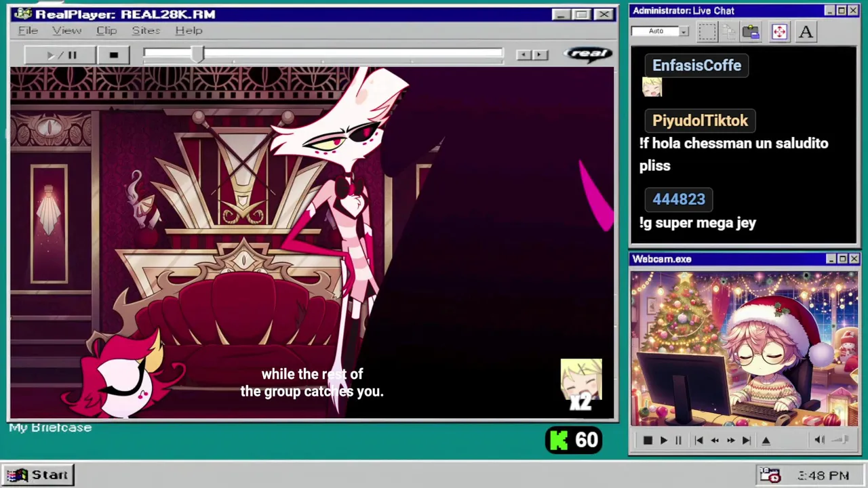Viewport: 868px width, 488px height.
Task: Click the briefcase folder icon in Live Chat
Action: [751, 32]
